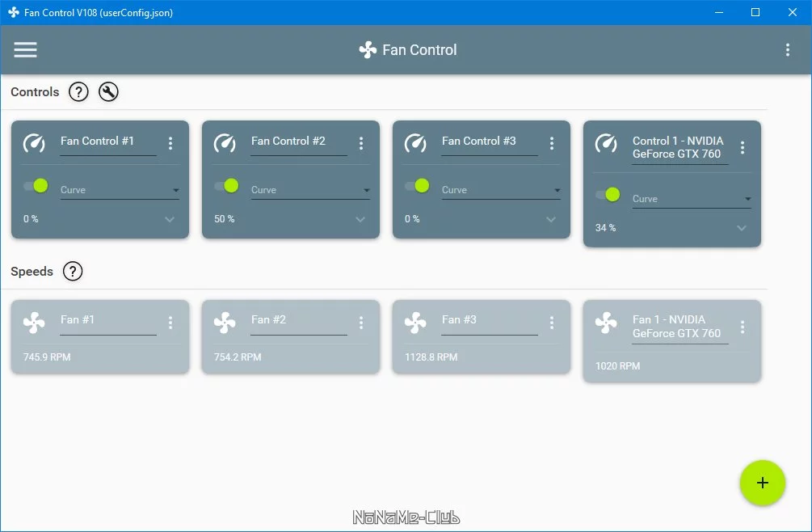This screenshot has width=812, height=532.
Task: Edit the Fan #3 name field
Action: pyautogui.click(x=490, y=323)
